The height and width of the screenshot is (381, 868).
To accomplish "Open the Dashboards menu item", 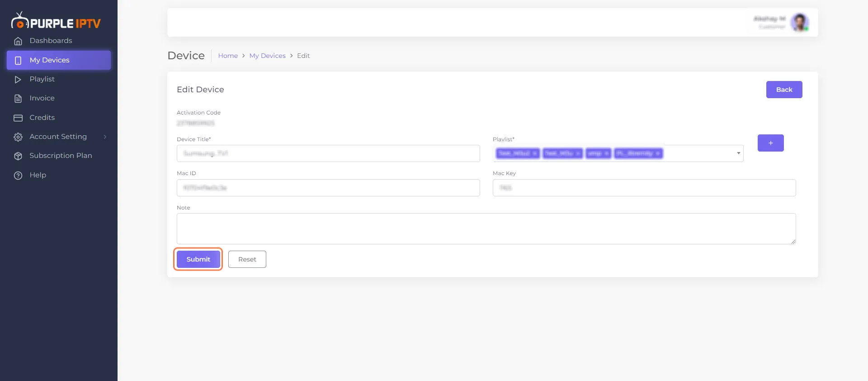I will click(59, 41).
